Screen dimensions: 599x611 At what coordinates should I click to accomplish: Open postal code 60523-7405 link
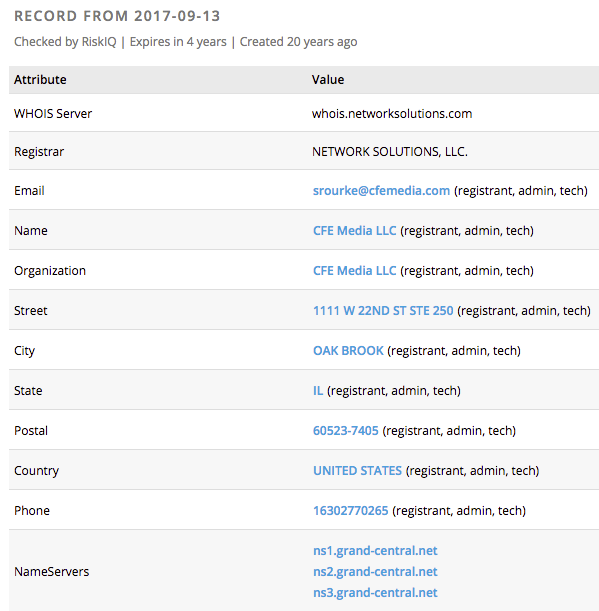346,431
